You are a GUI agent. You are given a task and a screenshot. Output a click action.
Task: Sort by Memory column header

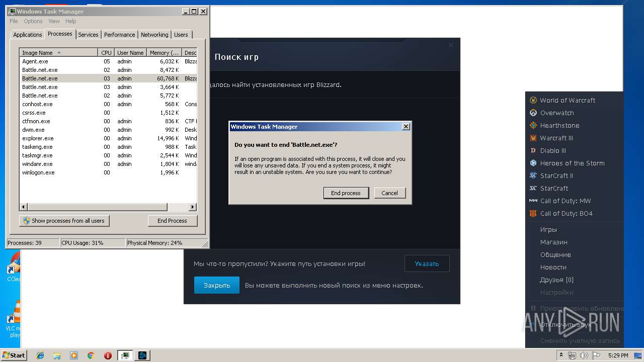coord(165,53)
